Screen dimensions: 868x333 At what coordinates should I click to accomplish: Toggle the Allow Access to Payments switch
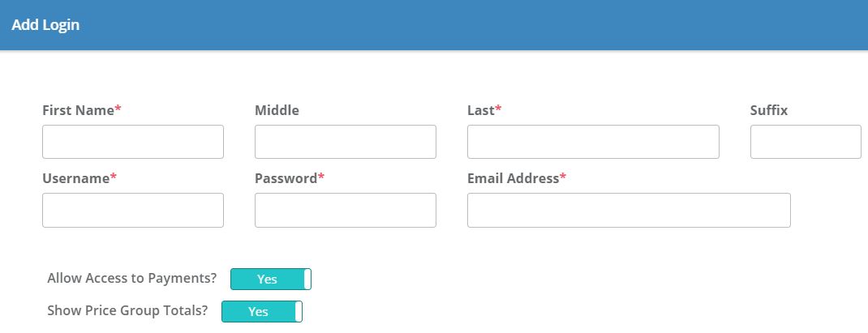click(x=270, y=280)
